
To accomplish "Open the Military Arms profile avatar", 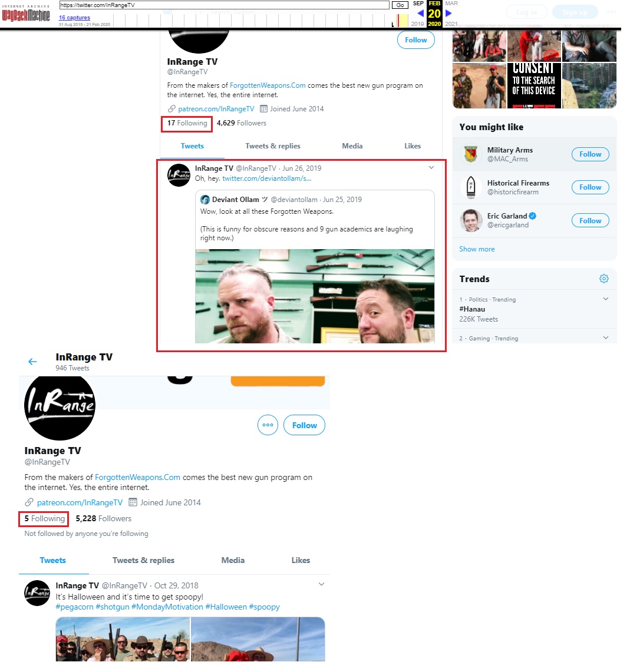I will 471,154.
